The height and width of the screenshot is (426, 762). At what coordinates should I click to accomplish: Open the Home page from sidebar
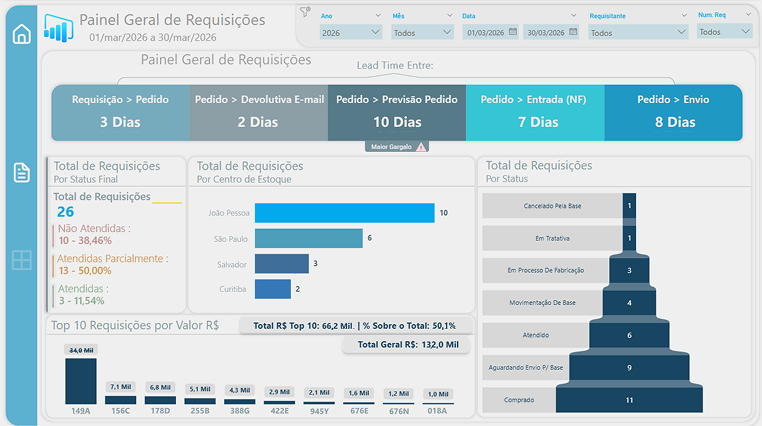click(x=21, y=34)
